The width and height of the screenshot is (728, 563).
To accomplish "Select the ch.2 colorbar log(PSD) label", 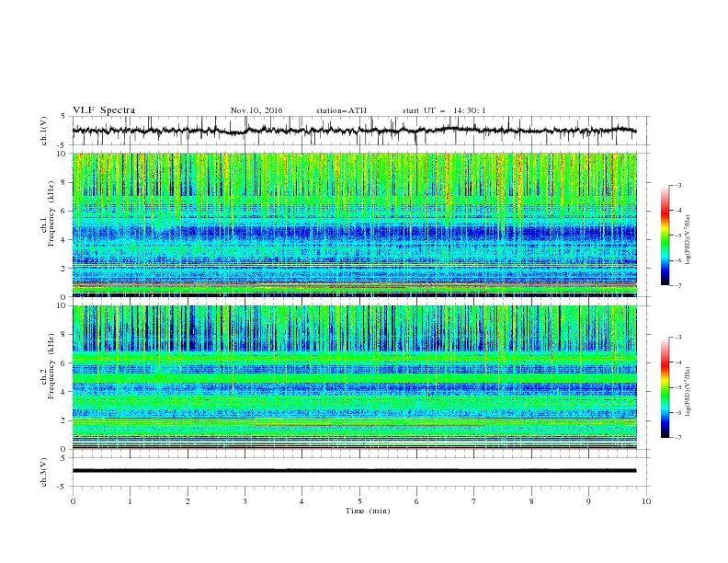I will point(688,392).
